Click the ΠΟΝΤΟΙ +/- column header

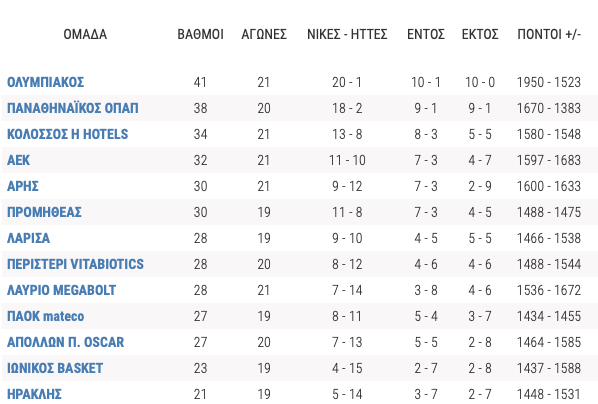(549, 34)
